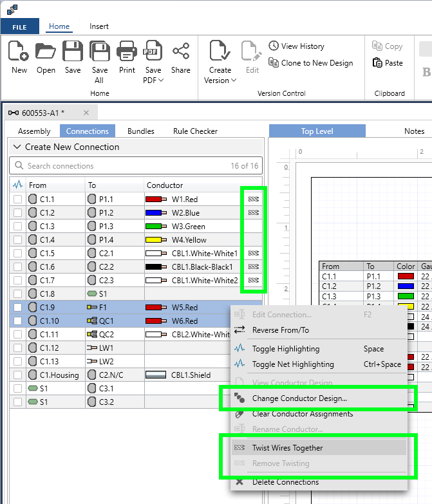Click the lead wire icon beside LW1
This screenshot has width=432, height=504.
click(x=92, y=348)
